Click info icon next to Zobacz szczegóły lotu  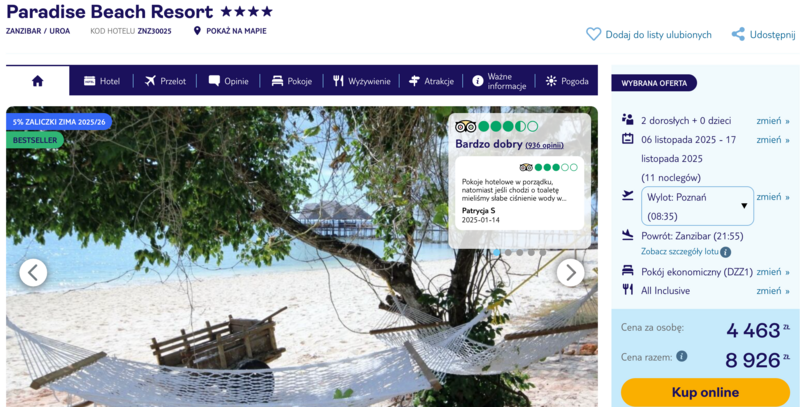click(726, 252)
